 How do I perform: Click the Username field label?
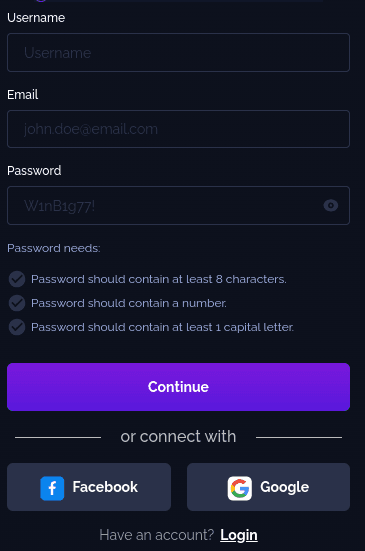(36, 18)
